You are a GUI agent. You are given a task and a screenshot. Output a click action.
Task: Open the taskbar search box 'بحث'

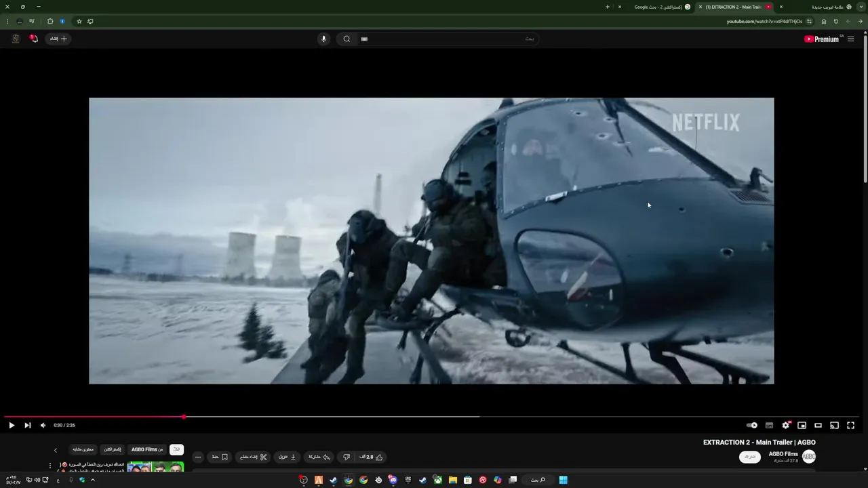coord(538,480)
